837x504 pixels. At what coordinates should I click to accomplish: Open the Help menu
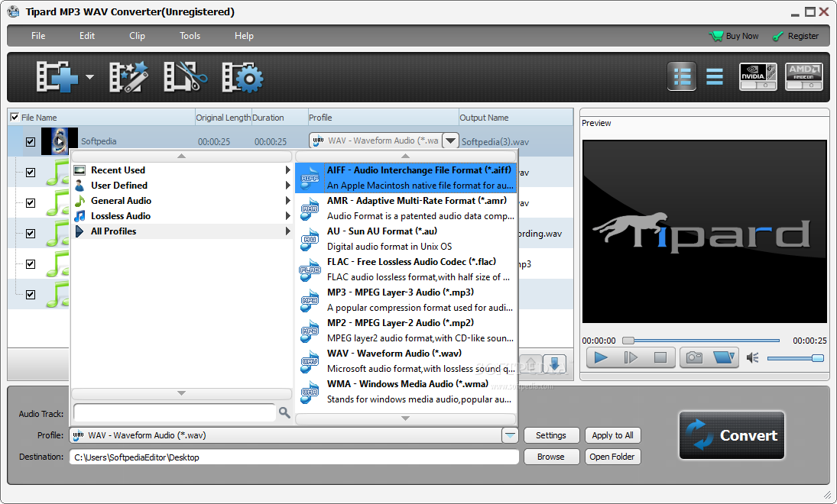244,36
